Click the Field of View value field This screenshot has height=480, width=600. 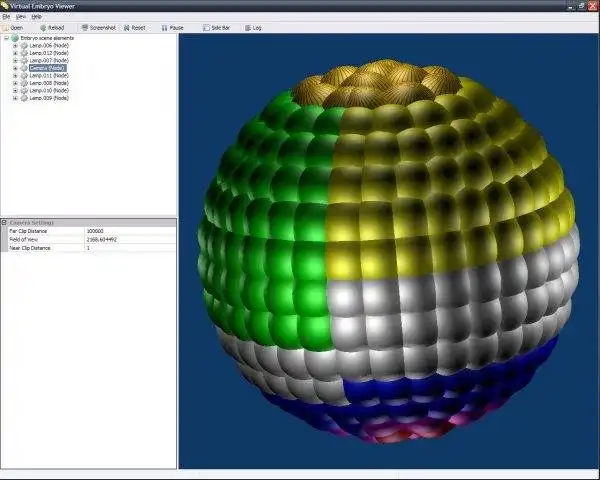click(x=130, y=240)
